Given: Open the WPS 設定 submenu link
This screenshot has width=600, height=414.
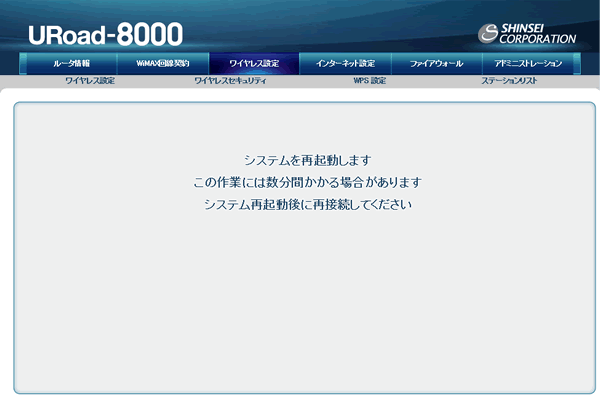Looking at the screenshot, I should (x=370, y=81).
